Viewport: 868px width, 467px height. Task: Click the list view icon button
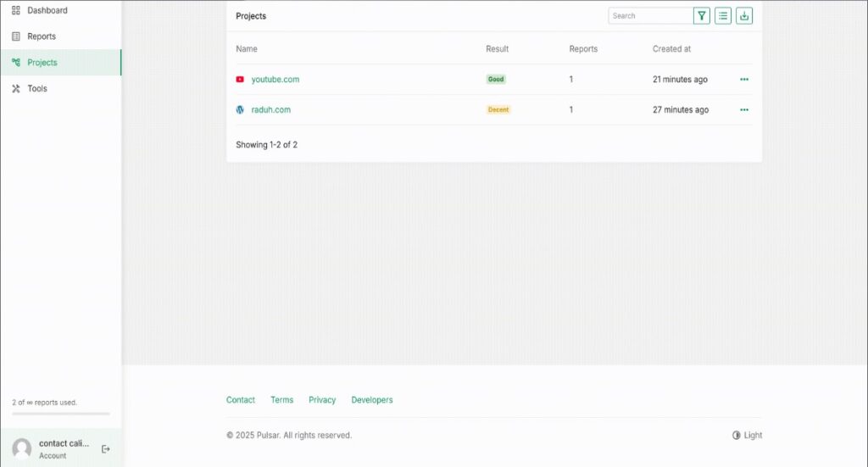(723, 16)
